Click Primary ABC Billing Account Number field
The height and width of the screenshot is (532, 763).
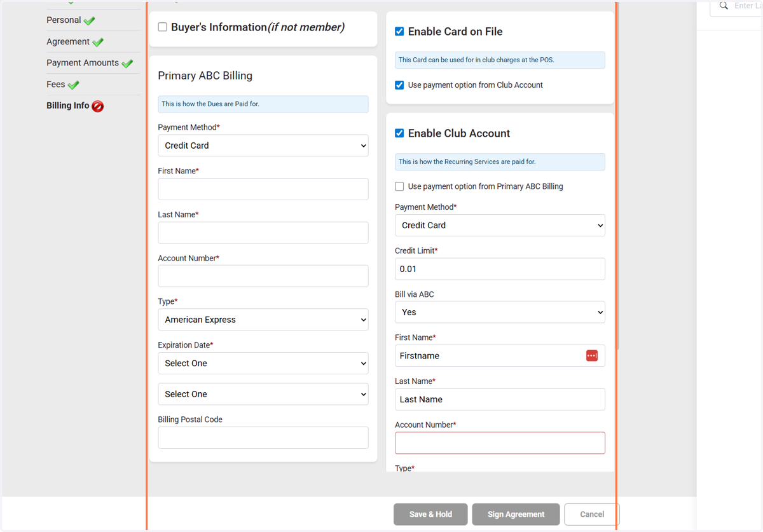[263, 276]
